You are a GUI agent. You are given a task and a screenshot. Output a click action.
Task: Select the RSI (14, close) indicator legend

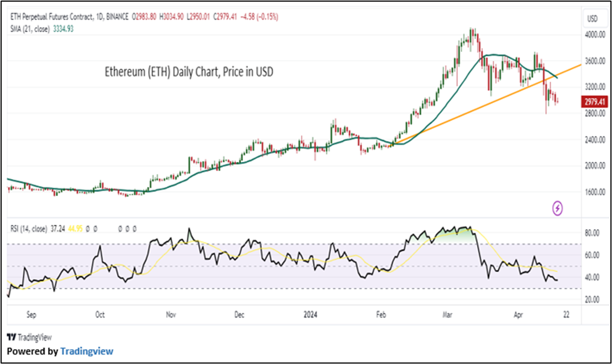tap(29, 228)
